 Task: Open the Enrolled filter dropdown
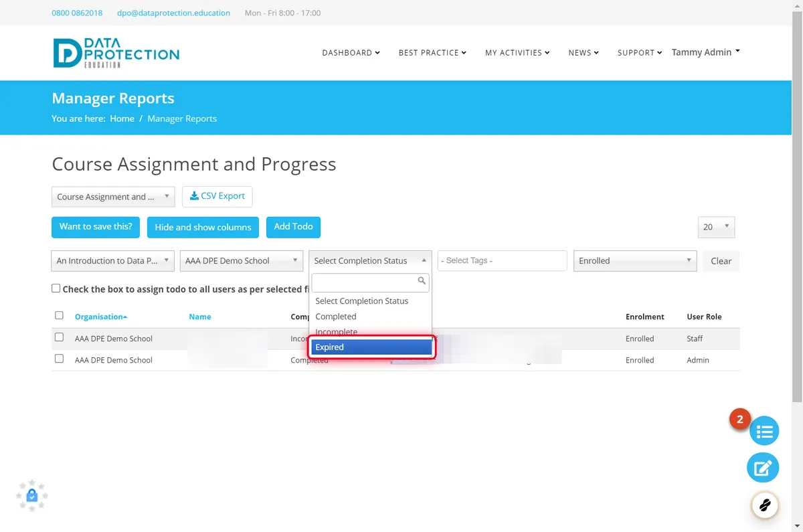635,261
